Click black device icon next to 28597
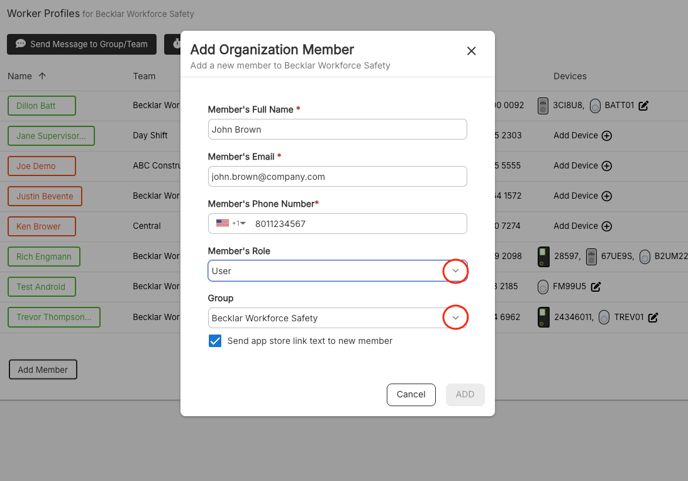The height and width of the screenshot is (481, 688). tap(543, 257)
